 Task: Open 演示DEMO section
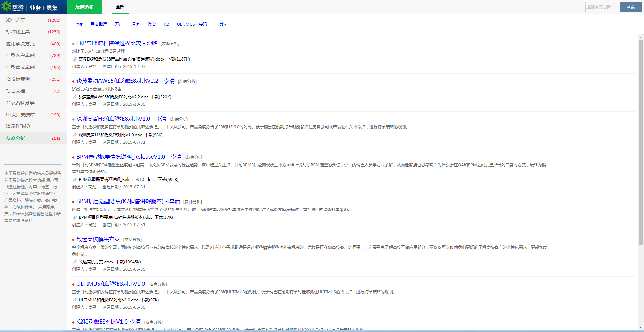point(33,126)
